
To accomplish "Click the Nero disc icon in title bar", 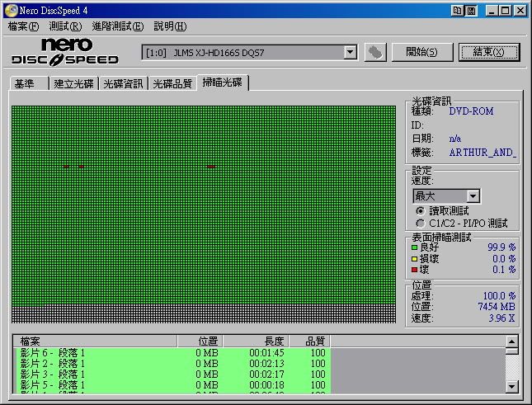I will (x=12, y=11).
